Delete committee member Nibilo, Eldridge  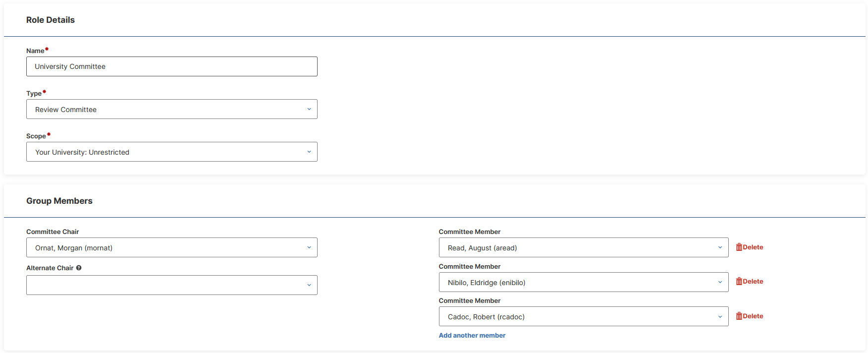pyautogui.click(x=750, y=281)
